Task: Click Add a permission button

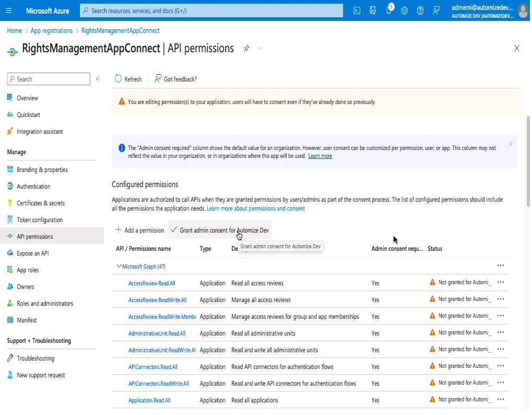Action: tap(139, 230)
